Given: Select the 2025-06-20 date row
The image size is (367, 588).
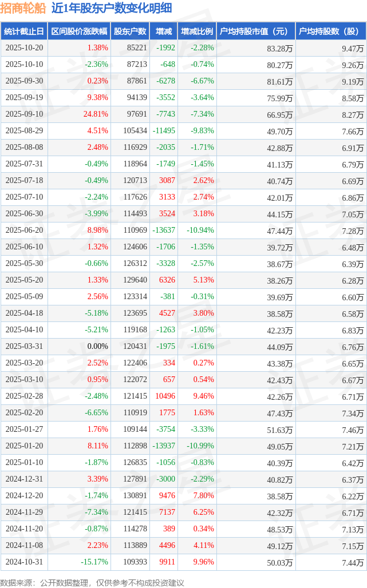Looking at the screenshot, I should click(x=24, y=231).
